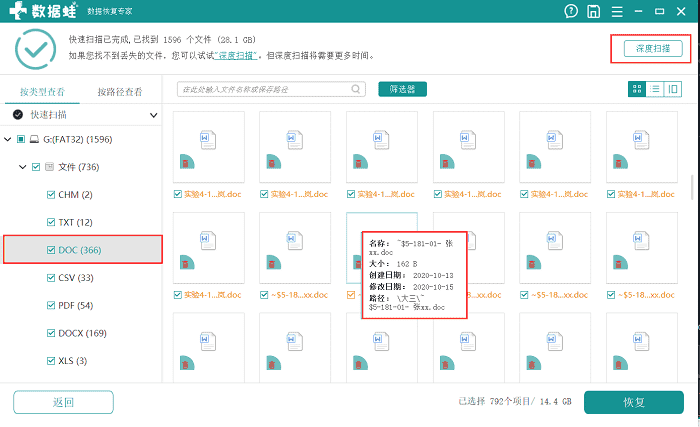Open the 筛选器 filter button

point(403,89)
